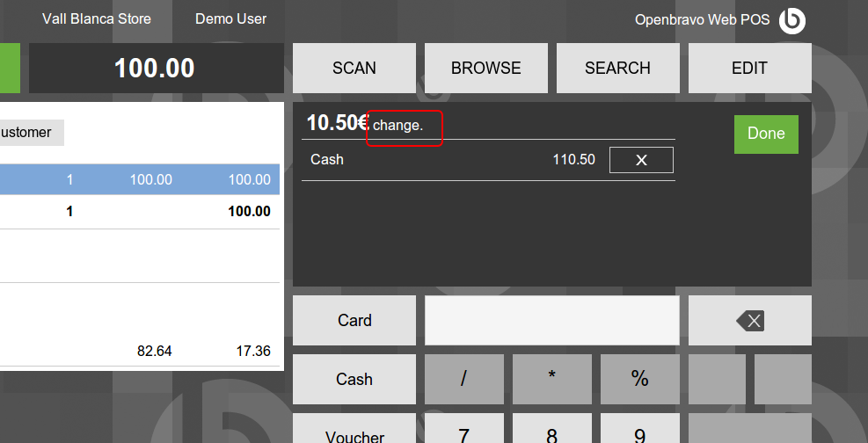Click the keypad amount input field
868x443 pixels.
[551, 321]
